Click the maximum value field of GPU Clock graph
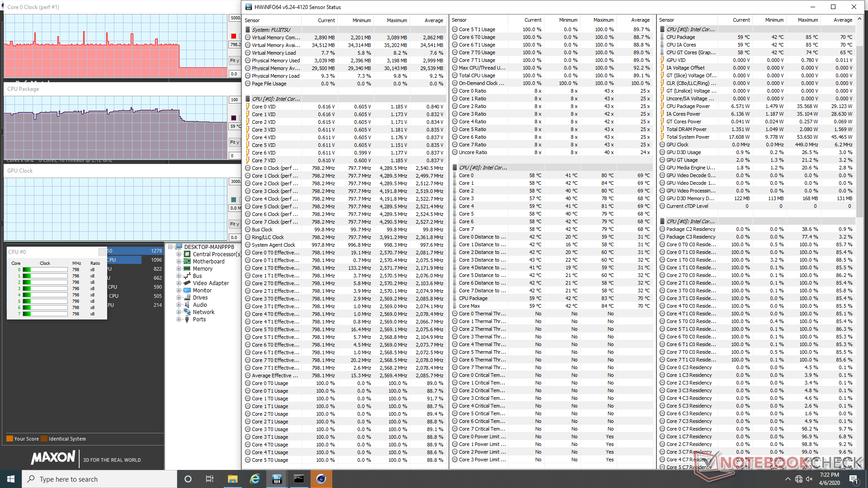 [236, 182]
